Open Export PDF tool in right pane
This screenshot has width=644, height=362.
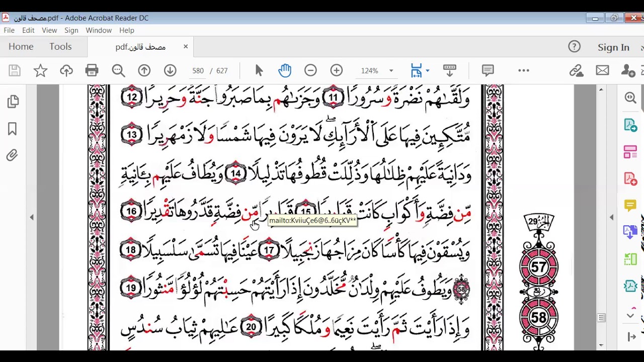[630, 125]
